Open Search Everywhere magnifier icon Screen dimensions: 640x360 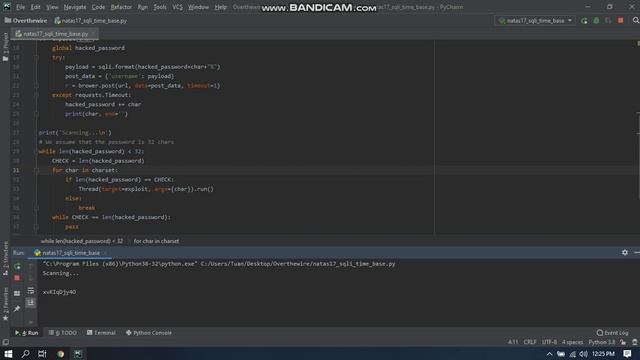click(636, 20)
